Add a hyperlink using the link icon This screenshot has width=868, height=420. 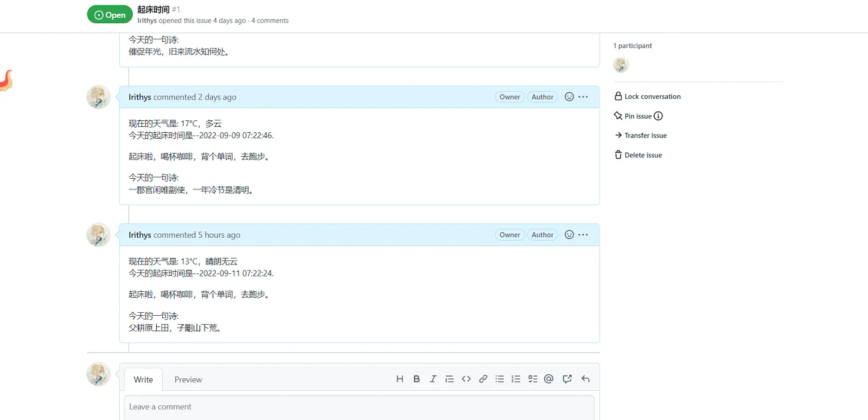tap(483, 378)
